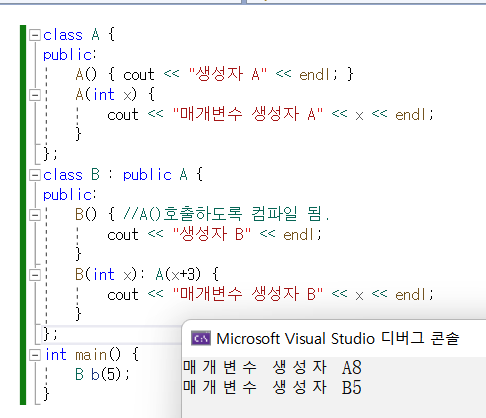486x418 pixels.
Task: Collapse the B() constructor block
Action: (35, 215)
